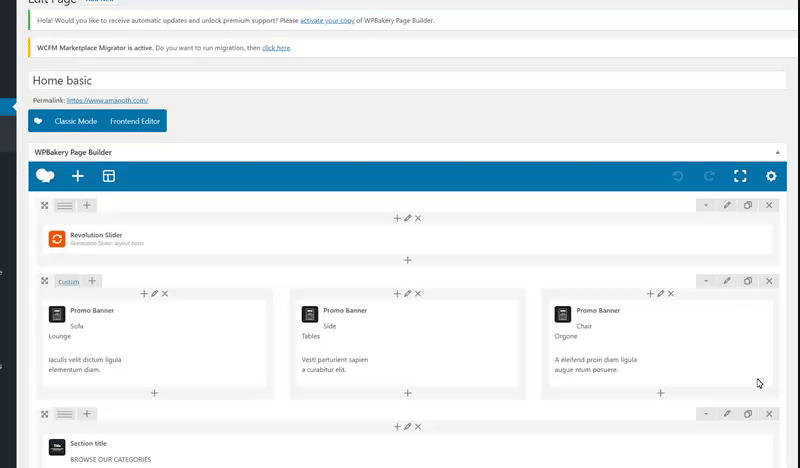
Task: Follow the 'activate your copy' link
Action: 327,21
